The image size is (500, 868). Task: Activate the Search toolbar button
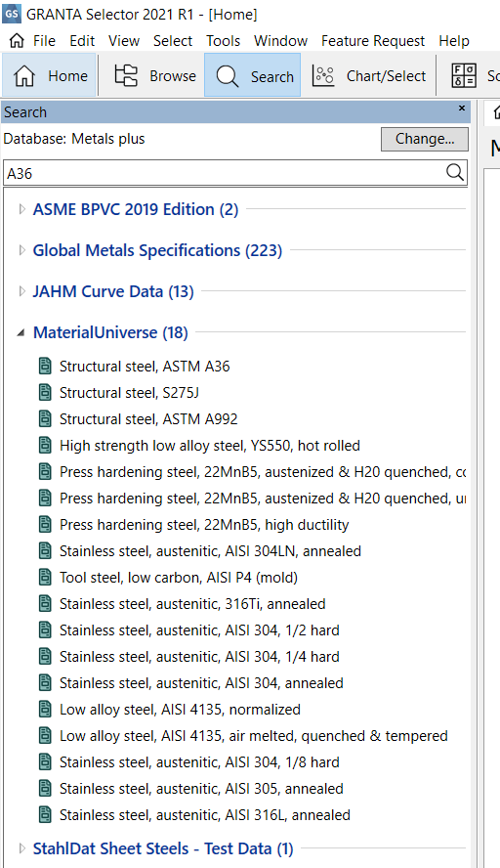click(x=253, y=76)
